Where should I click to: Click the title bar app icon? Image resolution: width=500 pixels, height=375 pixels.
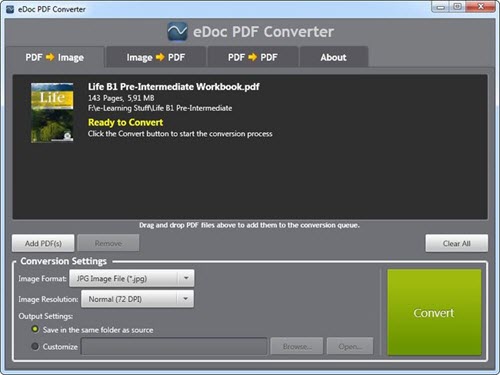coord(10,9)
